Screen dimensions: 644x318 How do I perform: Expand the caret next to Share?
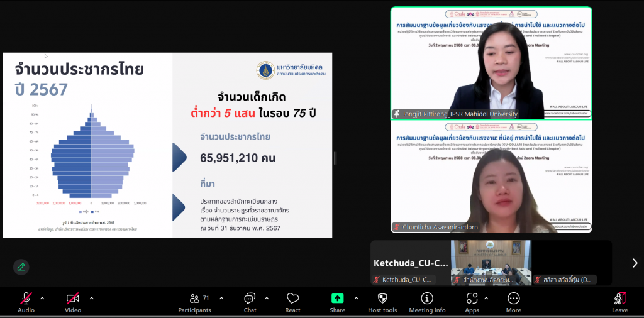(x=356, y=298)
